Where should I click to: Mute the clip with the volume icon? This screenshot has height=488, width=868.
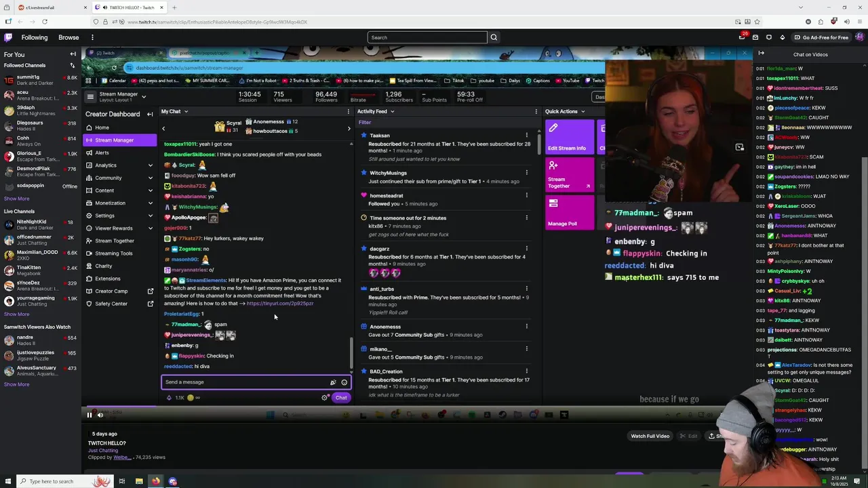tap(100, 415)
